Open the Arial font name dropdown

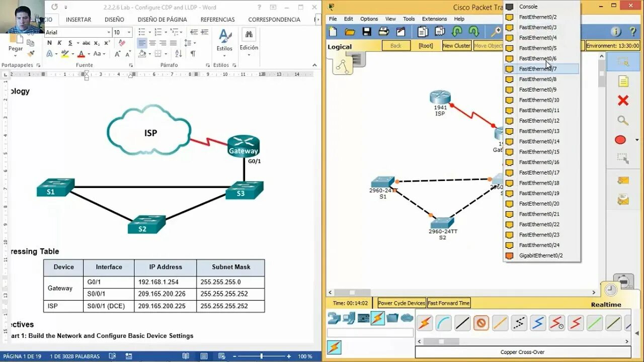click(x=109, y=32)
